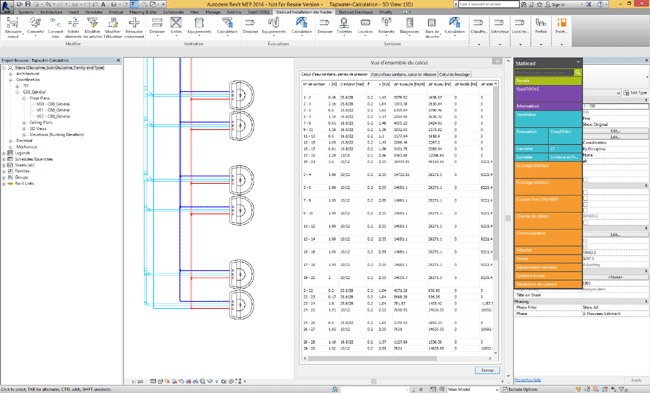The height and width of the screenshot is (393, 650).
Task: Toggle the Exclude Options checkbox in status bar
Action: 505,389
